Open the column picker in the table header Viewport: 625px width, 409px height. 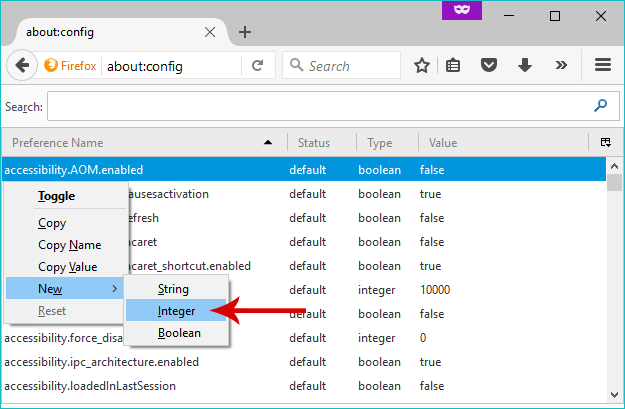click(606, 143)
